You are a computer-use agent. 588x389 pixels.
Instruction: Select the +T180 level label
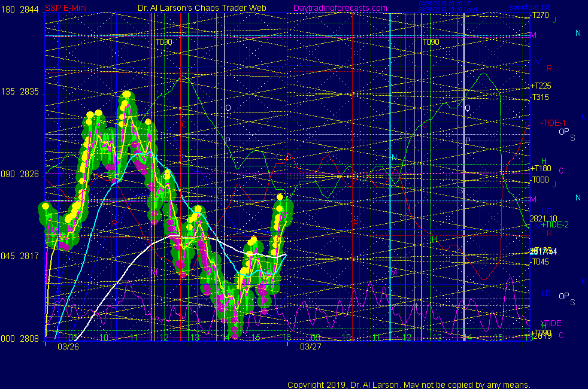pos(540,169)
